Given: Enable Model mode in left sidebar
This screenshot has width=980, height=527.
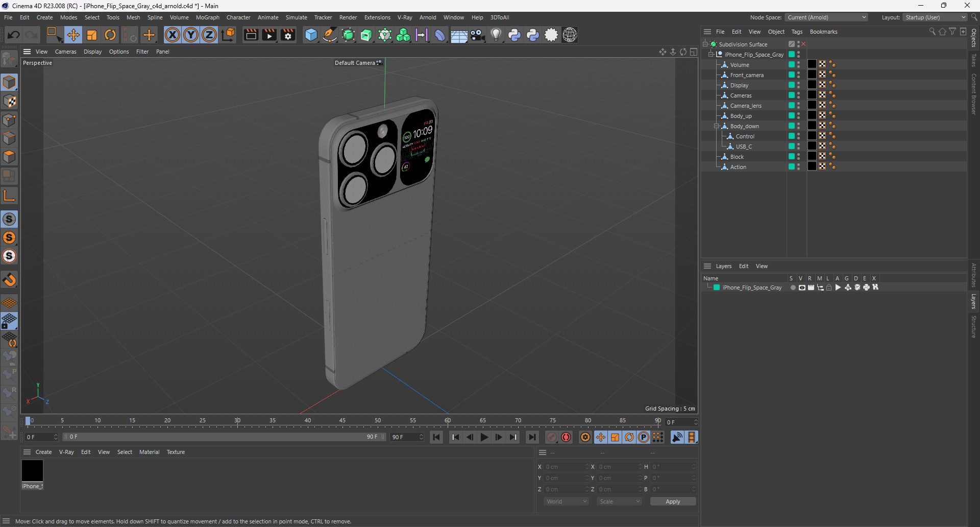Looking at the screenshot, I should 9,82.
